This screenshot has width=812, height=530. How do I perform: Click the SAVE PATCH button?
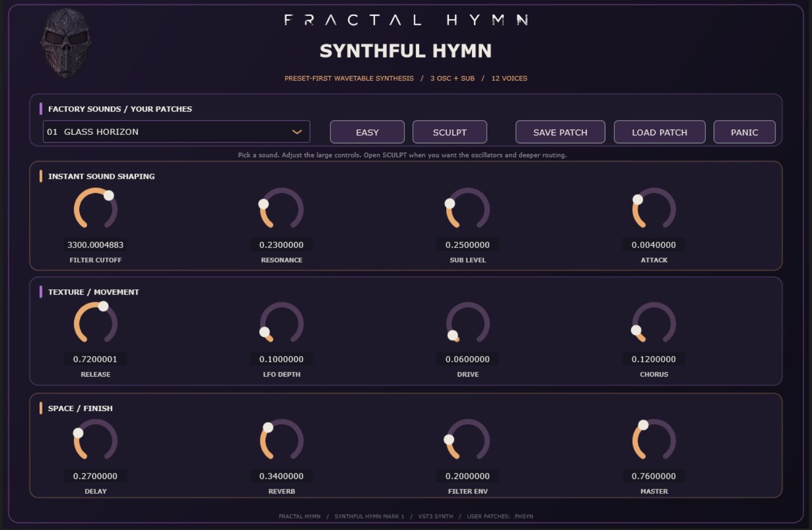pos(560,132)
